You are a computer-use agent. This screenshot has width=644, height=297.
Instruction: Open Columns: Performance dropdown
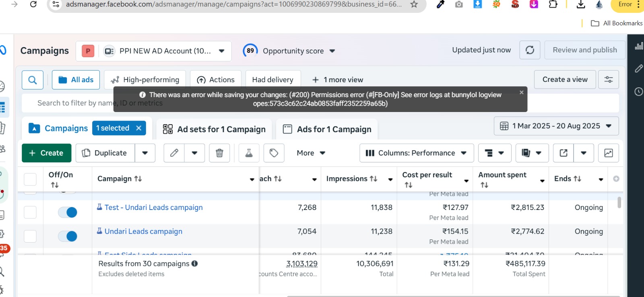417,153
